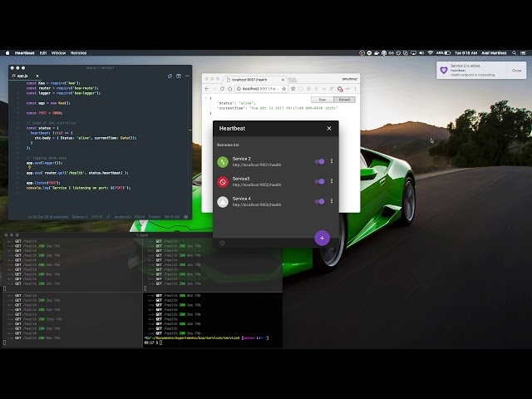The image size is (532, 399).
Task: Open the Chrome three-dot menu
Action: [x=355, y=89]
